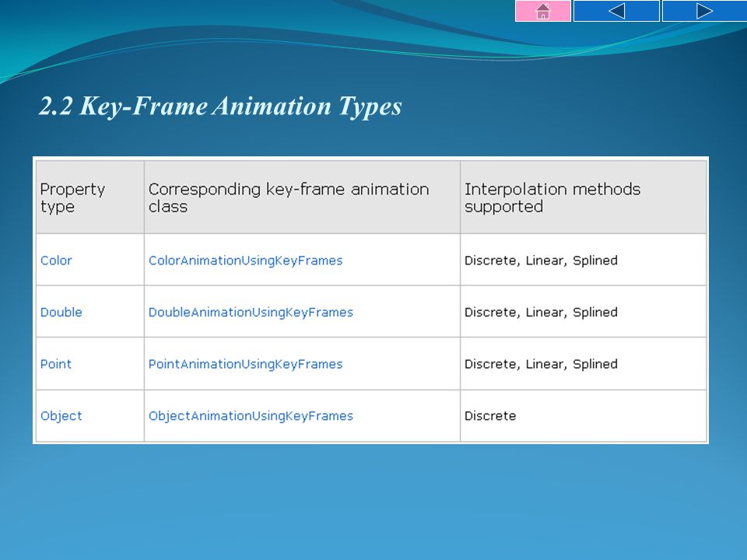Select interpolation text in the Double row

coord(542,313)
